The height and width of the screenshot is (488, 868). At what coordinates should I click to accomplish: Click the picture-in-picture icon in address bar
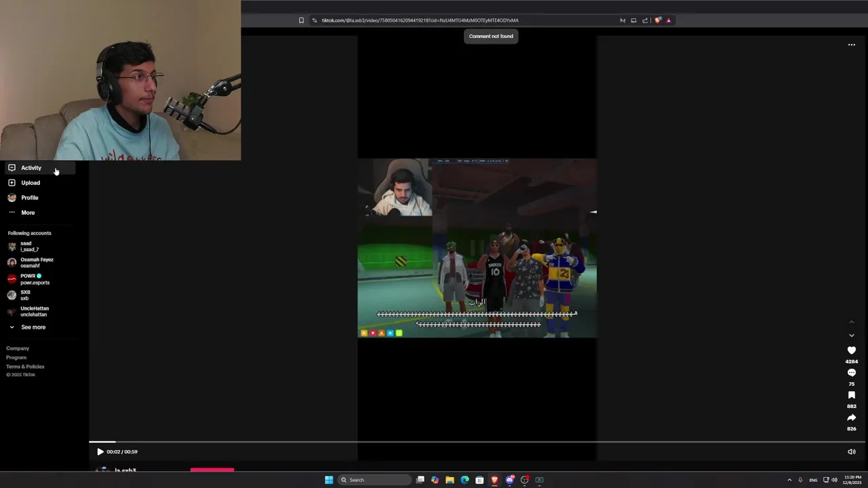click(x=633, y=20)
